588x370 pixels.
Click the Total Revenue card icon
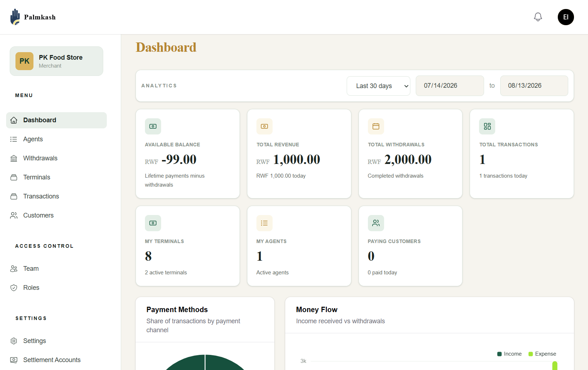pyautogui.click(x=264, y=126)
